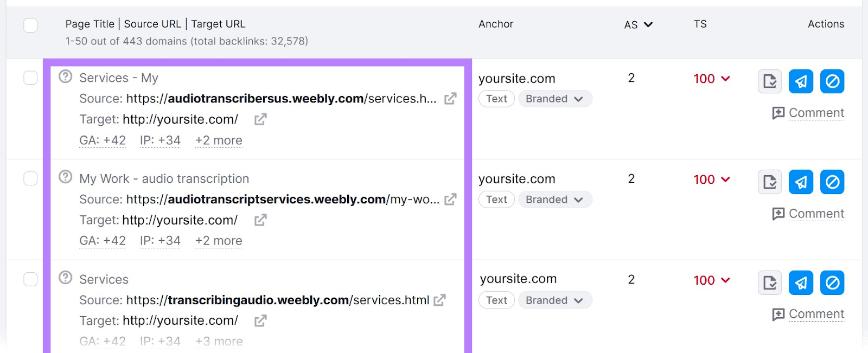Expand the Branded dropdown in the third row
This screenshot has height=353, width=868.
click(554, 300)
